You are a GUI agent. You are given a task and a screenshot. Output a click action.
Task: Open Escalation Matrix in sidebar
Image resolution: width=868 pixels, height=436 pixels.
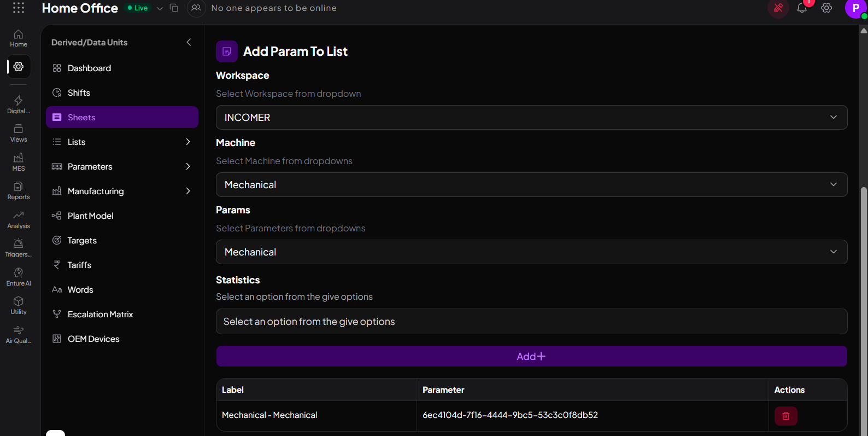(x=122, y=314)
